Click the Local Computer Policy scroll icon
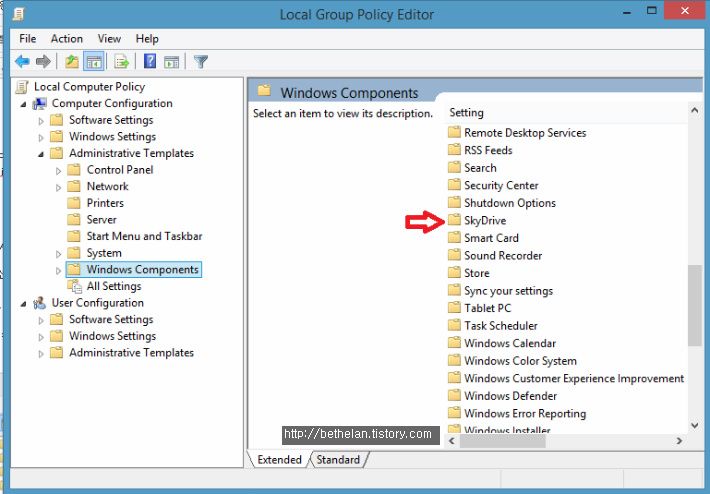 click(22, 86)
